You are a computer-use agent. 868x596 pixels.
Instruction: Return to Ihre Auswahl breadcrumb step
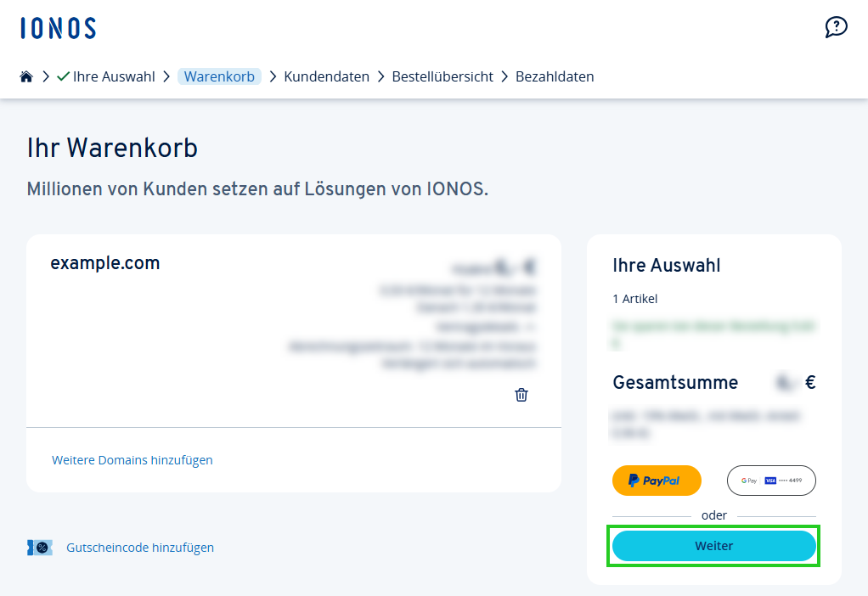pyautogui.click(x=114, y=76)
